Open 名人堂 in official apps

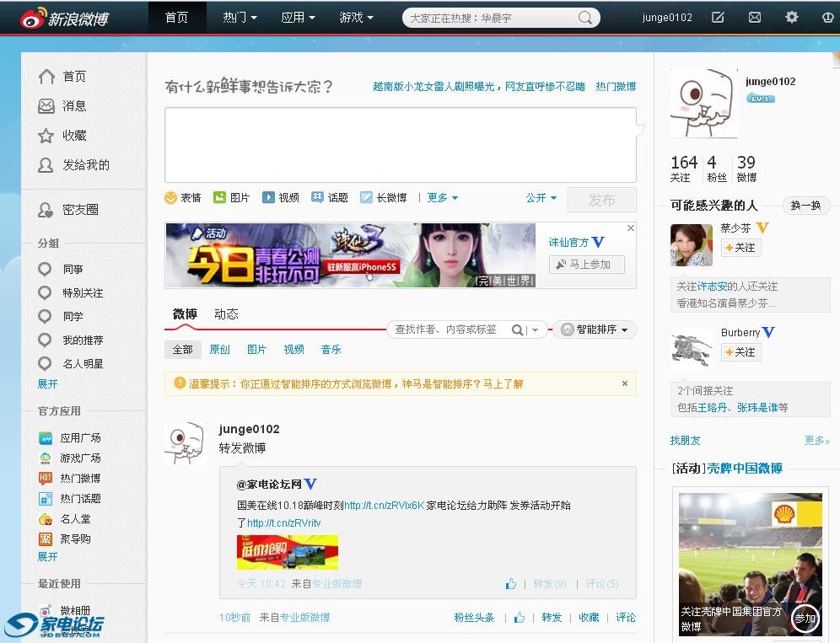[65, 519]
